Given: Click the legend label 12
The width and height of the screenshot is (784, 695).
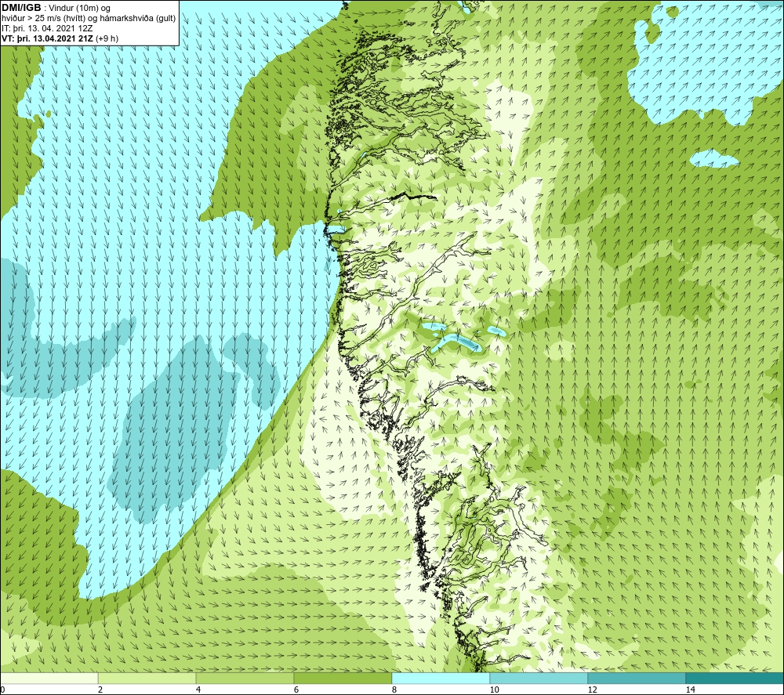Looking at the screenshot, I should click(x=592, y=690).
